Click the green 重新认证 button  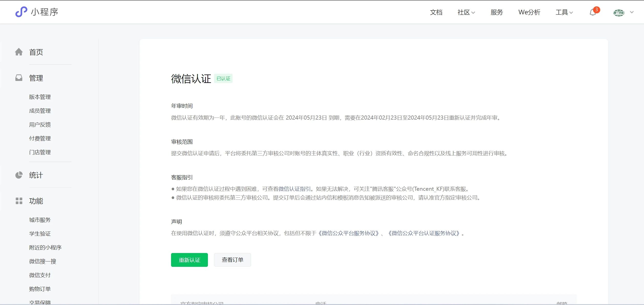point(189,260)
